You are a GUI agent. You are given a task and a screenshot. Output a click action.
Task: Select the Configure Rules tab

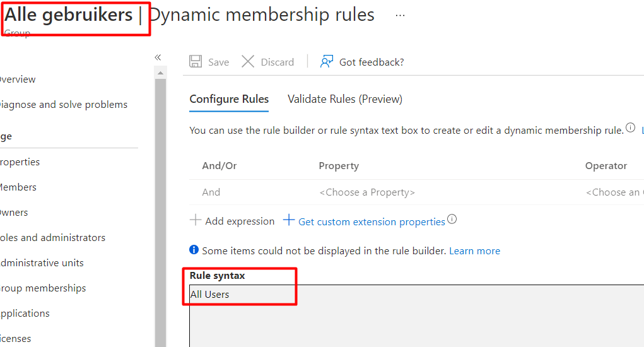click(229, 99)
